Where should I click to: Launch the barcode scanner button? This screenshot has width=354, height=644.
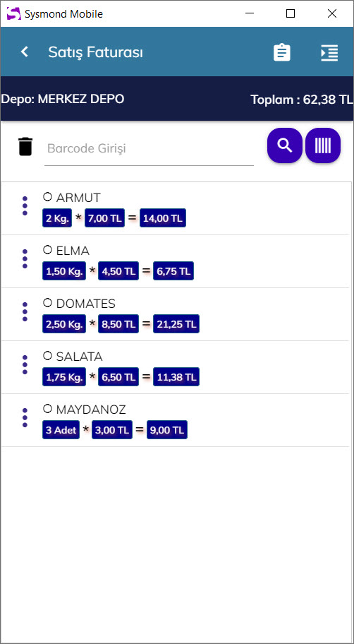(323, 145)
